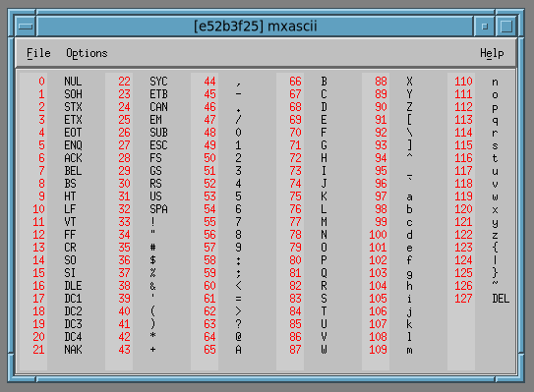The image size is (534, 392).
Task: Open the File menu
Action: 38,53
